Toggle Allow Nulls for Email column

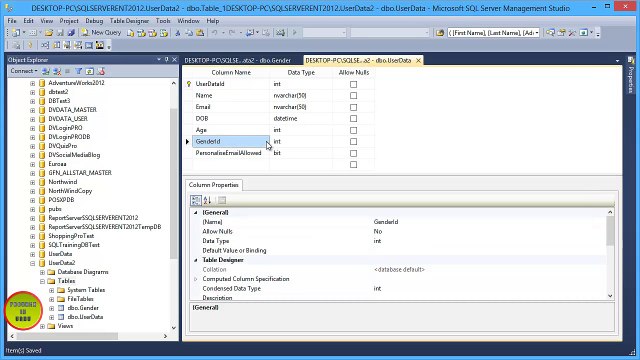click(353, 107)
